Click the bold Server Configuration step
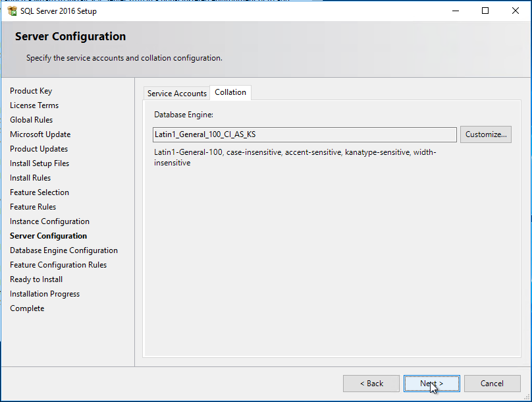532x402 pixels. tap(48, 236)
